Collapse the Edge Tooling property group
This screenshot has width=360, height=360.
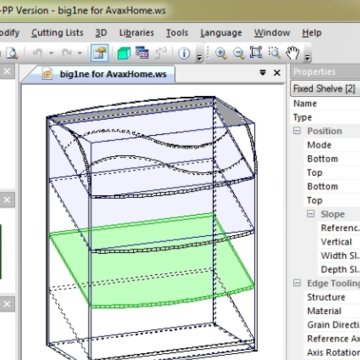[x=297, y=283]
